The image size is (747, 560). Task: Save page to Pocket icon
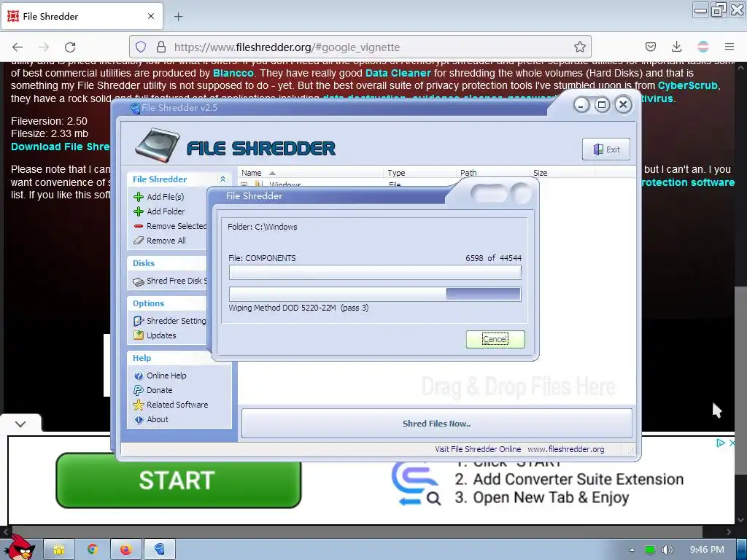[651, 47]
